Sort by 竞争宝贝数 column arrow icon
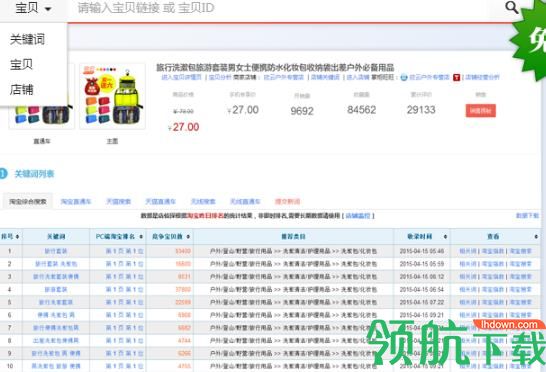The width and height of the screenshot is (546, 372). point(188,237)
